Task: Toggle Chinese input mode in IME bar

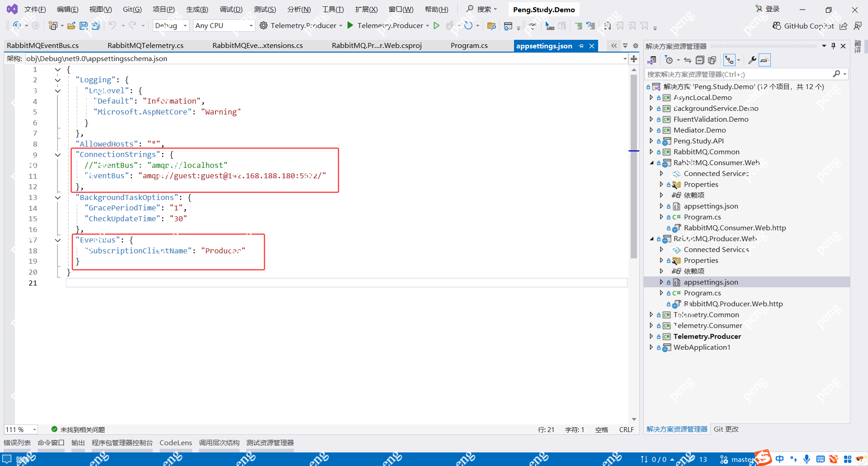Action: click(x=780, y=459)
